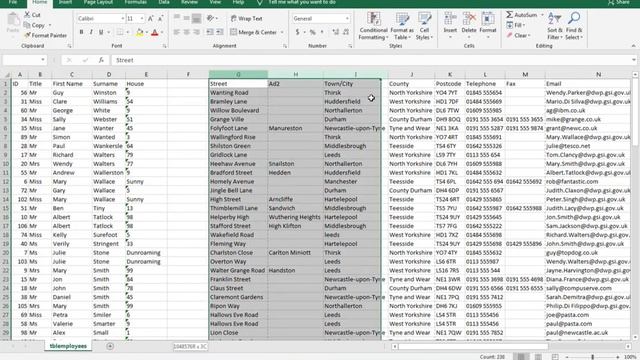Expand the Clear dropdown in Editing group

pos(529,36)
